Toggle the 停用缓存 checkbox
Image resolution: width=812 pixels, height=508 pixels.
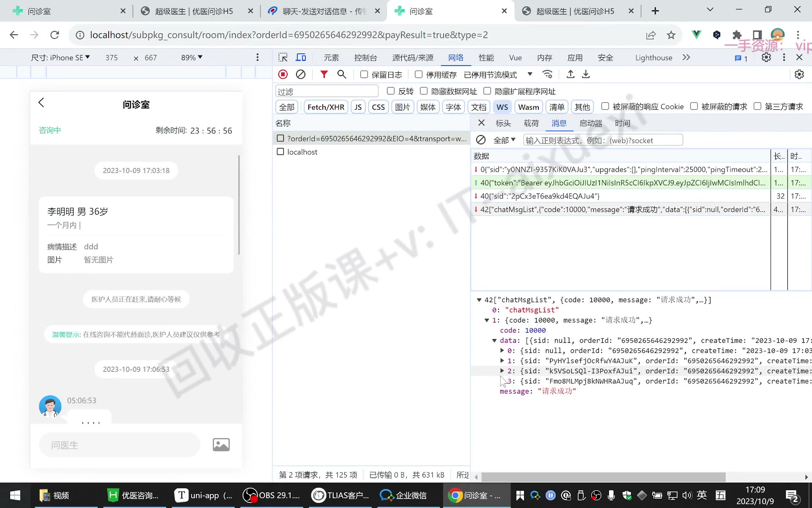[x=419, y=75]
